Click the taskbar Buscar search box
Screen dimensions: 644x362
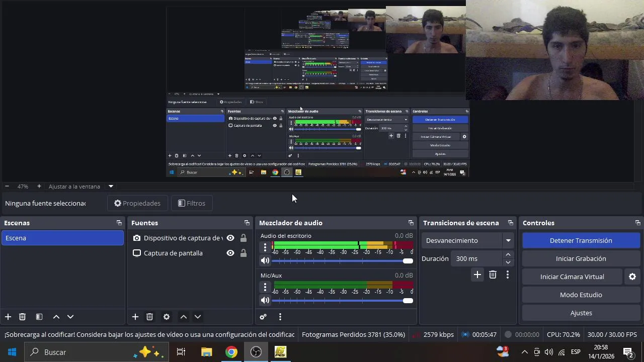[x=96, y=352]
